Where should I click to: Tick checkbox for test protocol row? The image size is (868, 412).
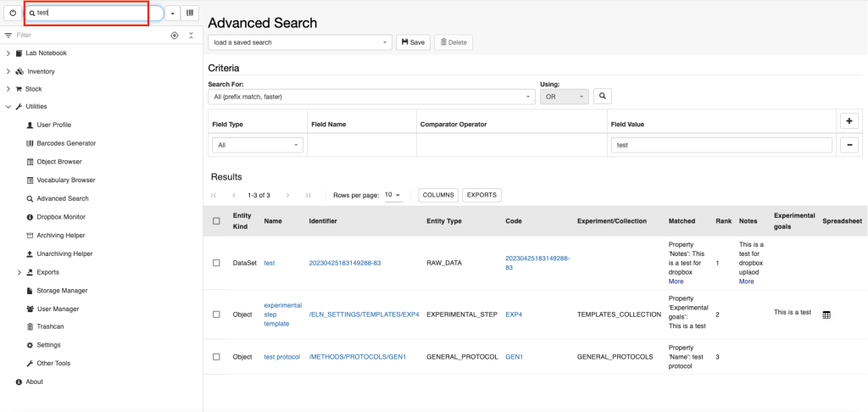tap(216, 357)
